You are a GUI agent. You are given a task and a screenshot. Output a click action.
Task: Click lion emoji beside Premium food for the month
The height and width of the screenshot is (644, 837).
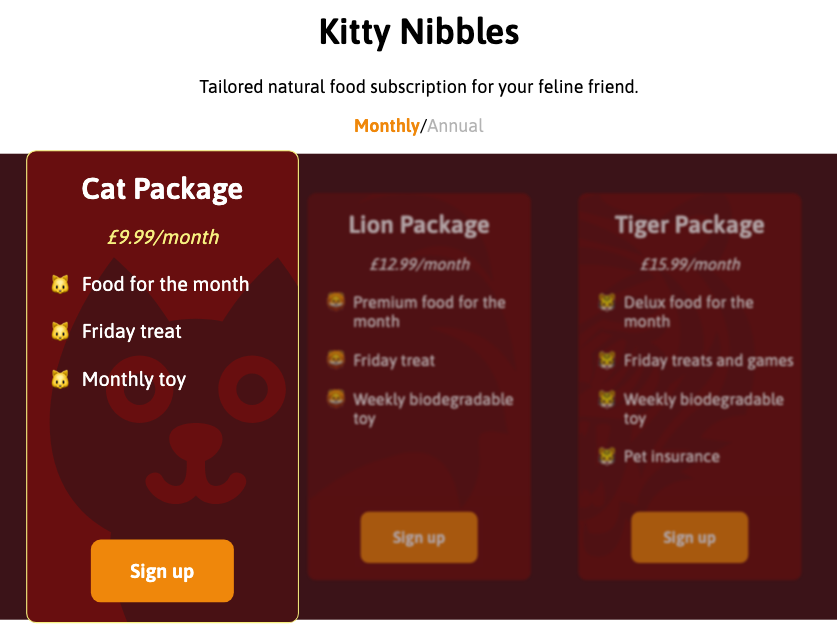pos(335,302)
